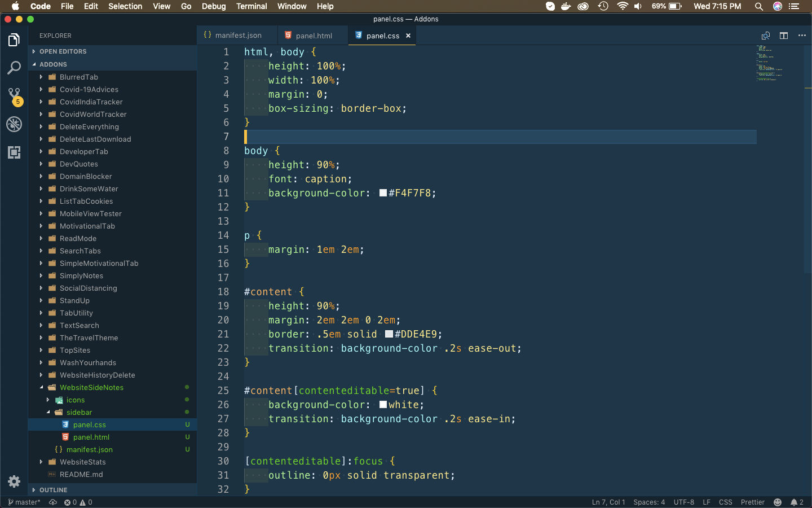Viewport: 812px width, 508px height.
Task: Open the Go menu
Action: [186, 6]
